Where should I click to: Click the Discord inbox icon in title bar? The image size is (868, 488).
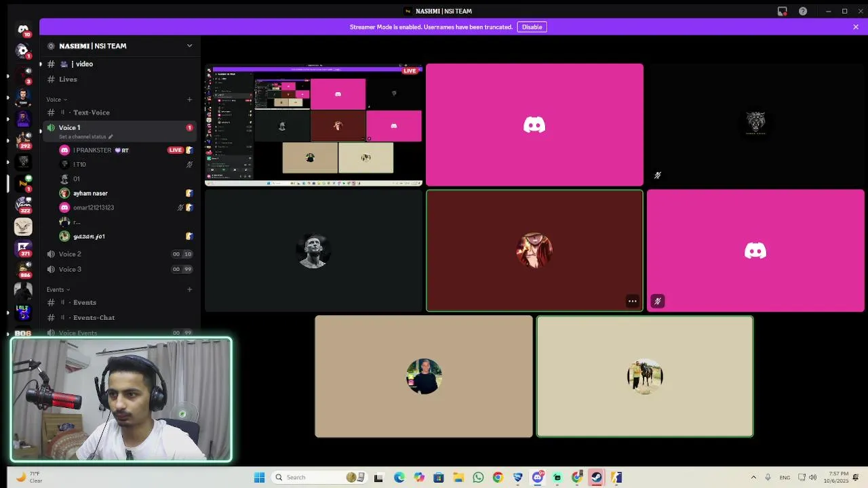point(782,11)
